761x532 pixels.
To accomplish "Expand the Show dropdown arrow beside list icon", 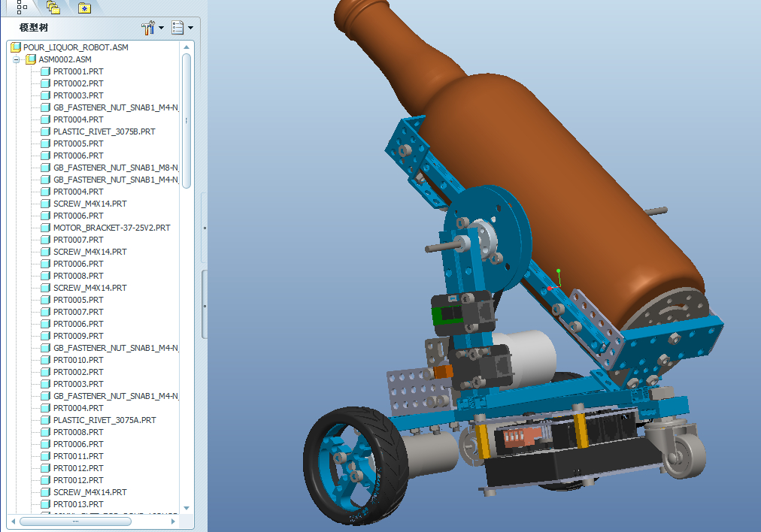I will (190, 28).
